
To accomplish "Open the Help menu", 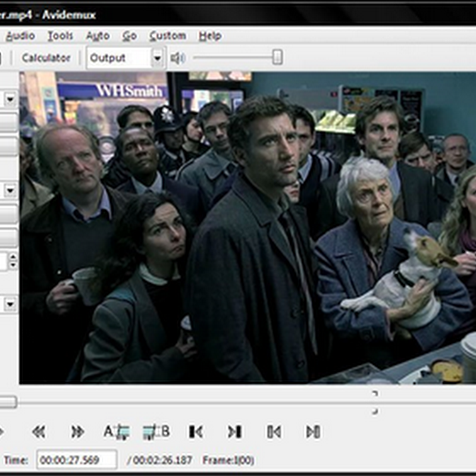I will coord(210,36).
